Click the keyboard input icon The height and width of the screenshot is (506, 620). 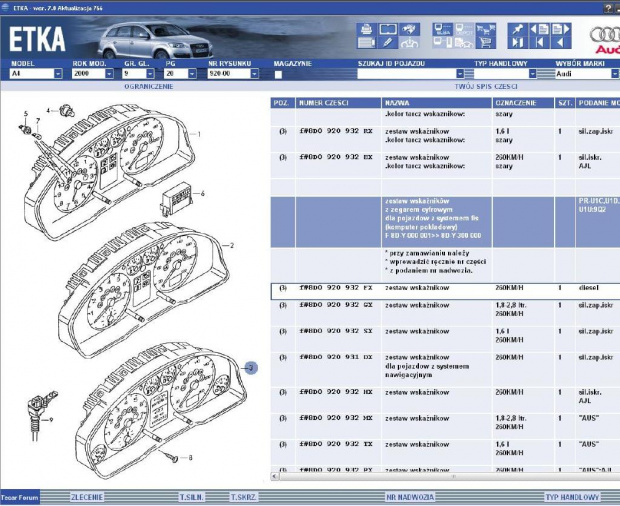pos(366,42)
